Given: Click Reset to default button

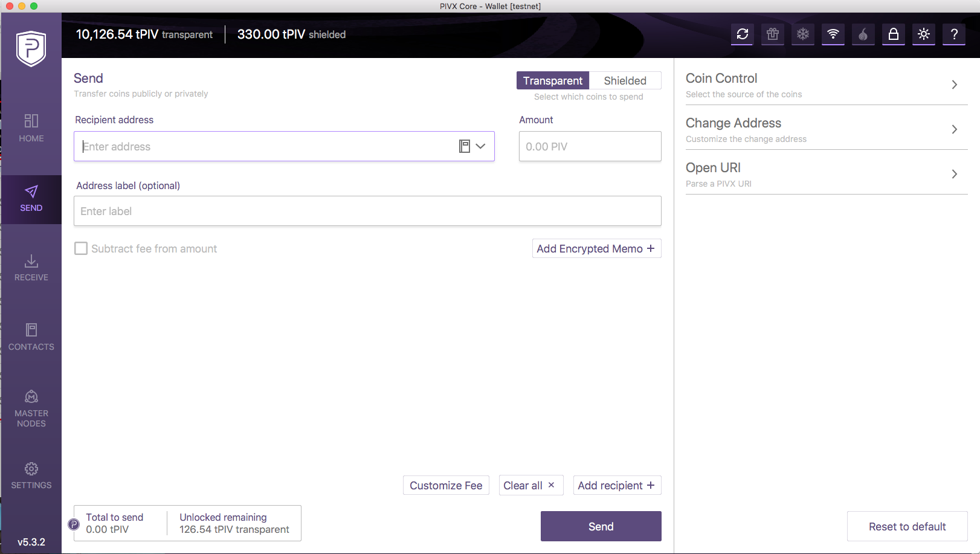Looking at the screenshot, I should [x=907, y=526].
